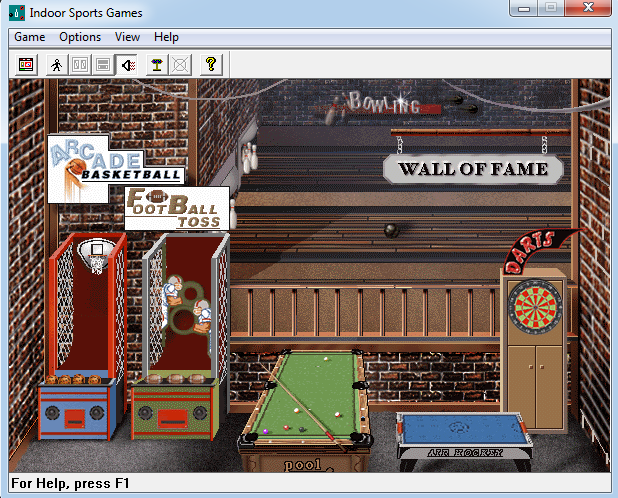This screenshot has height=498, width=618.
Task: Open the Options menu
Action: (80, 37)
